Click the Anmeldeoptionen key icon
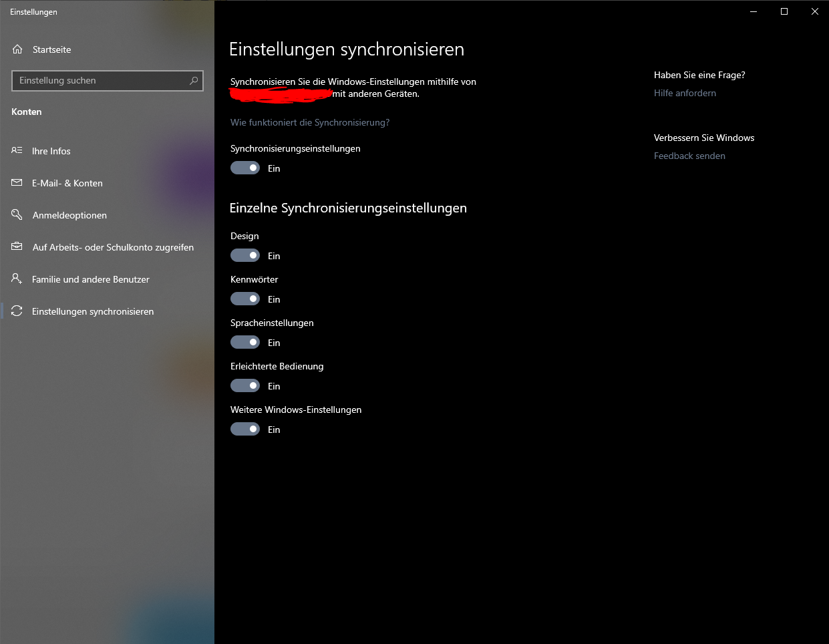The height and width of the screenshot is (644, 829). pyautogui.click(x=17, y=214)
